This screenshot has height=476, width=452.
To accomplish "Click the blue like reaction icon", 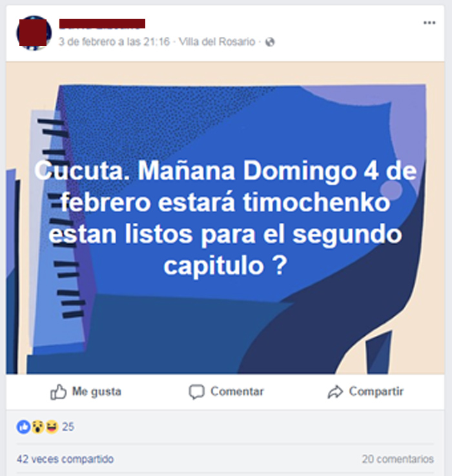I will [23, 427].
